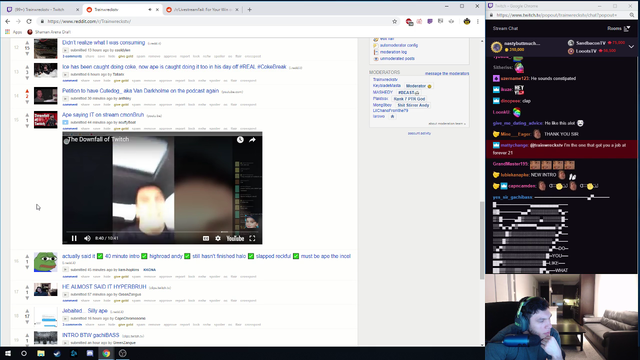Image resolution: width=640 pixels, height=360 pixels.
Task: Open 'Ice has been caught doing coke' post
Action: (174, 67)
